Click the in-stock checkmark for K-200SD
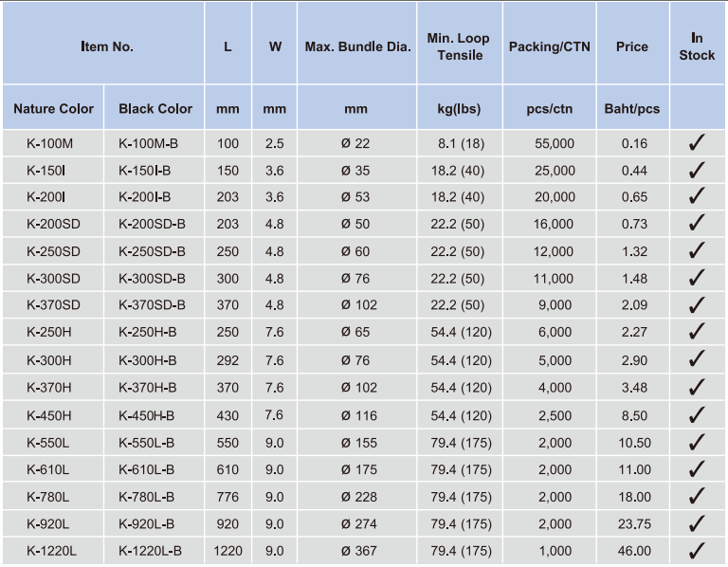Image resolution: width=728 pixels, height=567 pixels. 697,223
